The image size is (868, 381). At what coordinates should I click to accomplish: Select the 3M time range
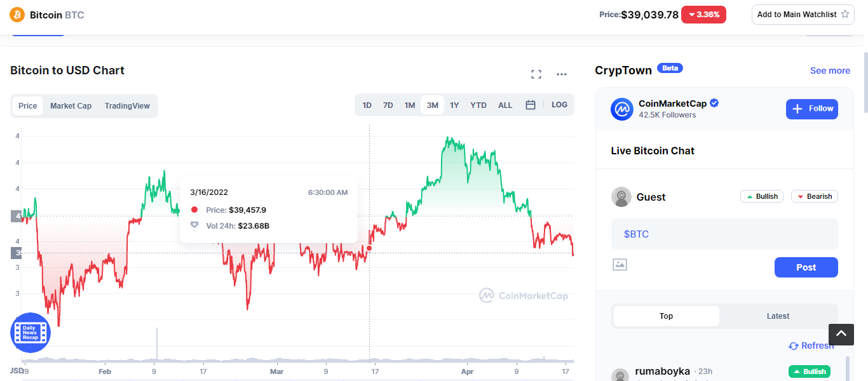click(x=432, y=105)
